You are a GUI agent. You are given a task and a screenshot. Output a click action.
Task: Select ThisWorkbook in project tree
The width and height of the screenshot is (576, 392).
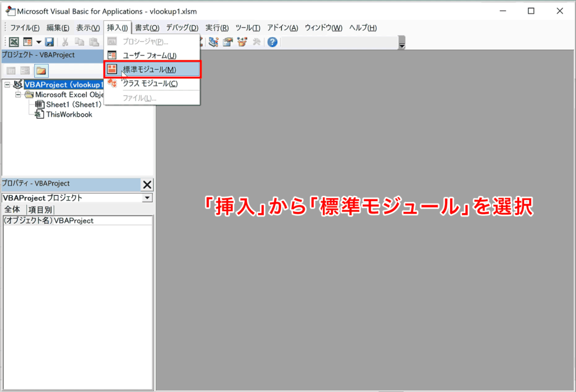pos(69,114)
